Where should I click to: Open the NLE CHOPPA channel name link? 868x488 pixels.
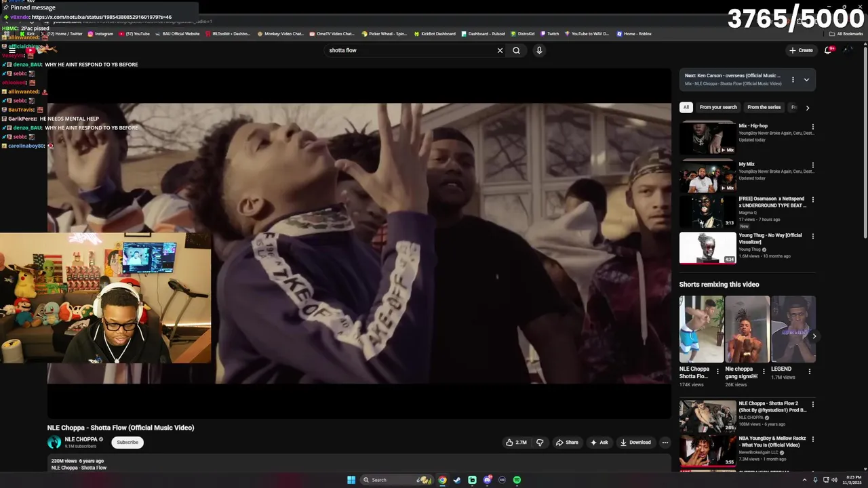pos(81,439)
